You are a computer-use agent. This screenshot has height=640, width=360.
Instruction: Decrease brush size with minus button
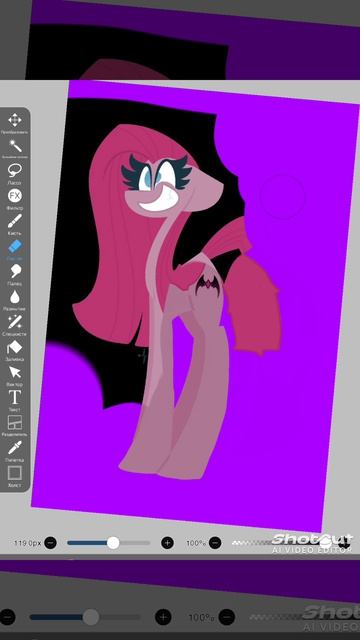click(x=50, y=543)
